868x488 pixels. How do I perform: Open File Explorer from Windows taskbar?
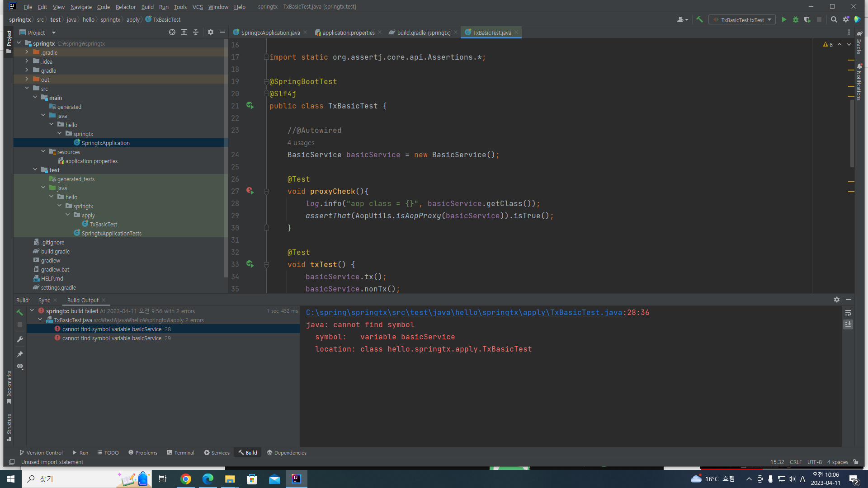(230, 479)
